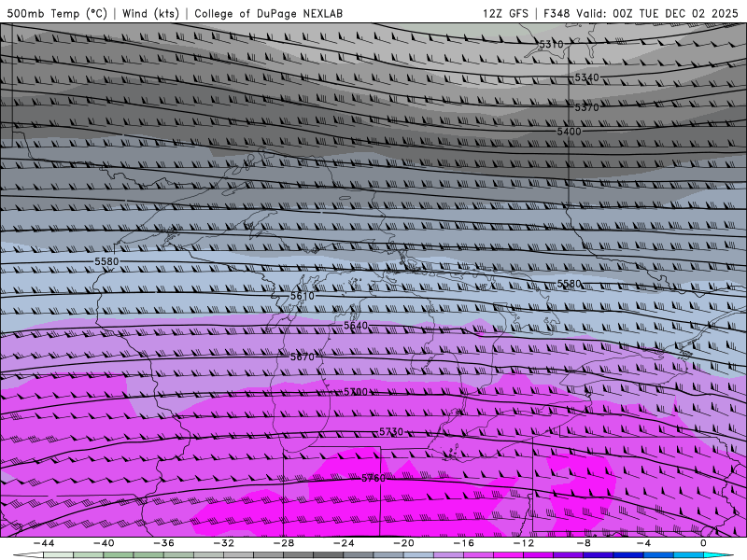Click the 5760 height contour label
This screenshot has height=560, width=747.
373,478
